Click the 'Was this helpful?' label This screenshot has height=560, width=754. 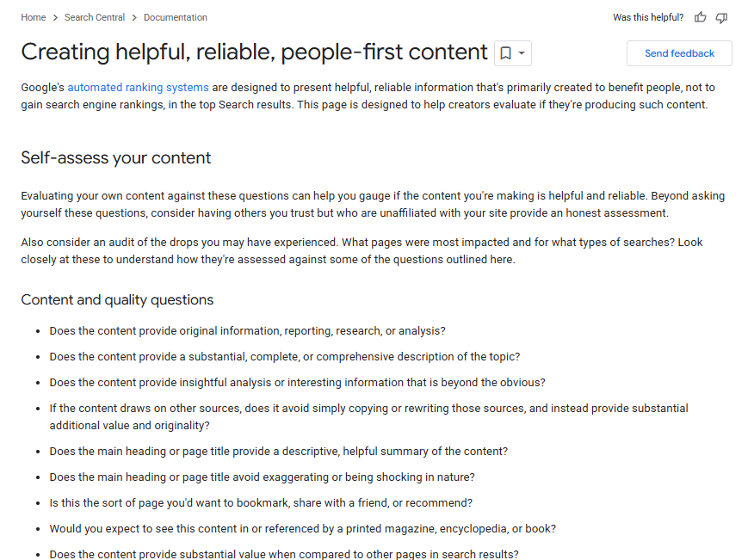tap(648, 17)
